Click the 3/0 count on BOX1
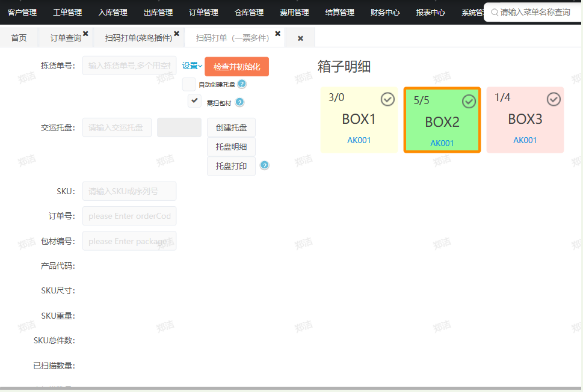This screenshot has width=583, height=392. [x=336, y=97]
